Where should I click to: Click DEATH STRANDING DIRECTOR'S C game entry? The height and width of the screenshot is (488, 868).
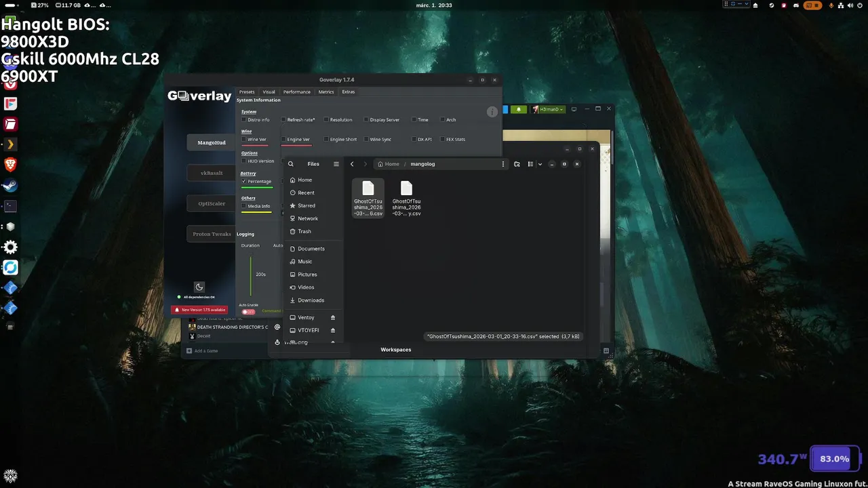coord(229,327)
